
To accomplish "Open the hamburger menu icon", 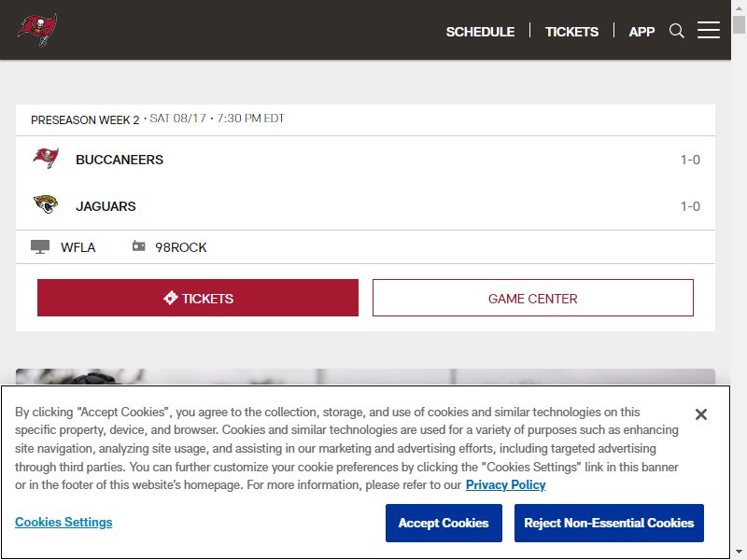I will point(709,30).
